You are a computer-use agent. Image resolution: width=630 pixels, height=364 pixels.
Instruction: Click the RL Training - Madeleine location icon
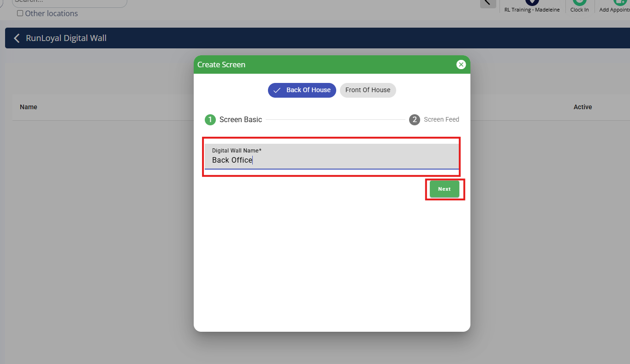tap(532, 2)
